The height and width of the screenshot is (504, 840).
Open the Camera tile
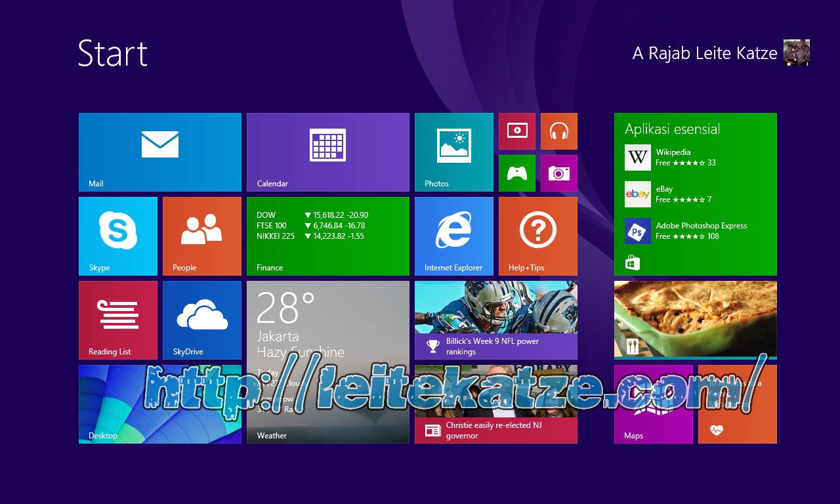[x=559, y=173]
